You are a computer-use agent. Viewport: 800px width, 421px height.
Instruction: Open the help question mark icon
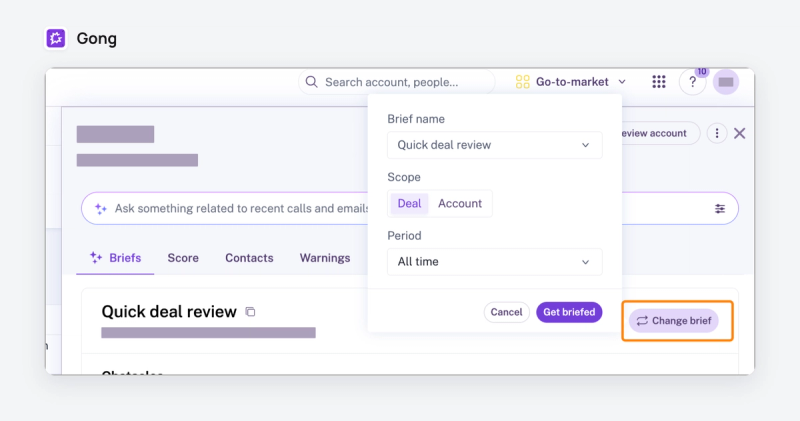pyautogui.click(x=692, y=82)
